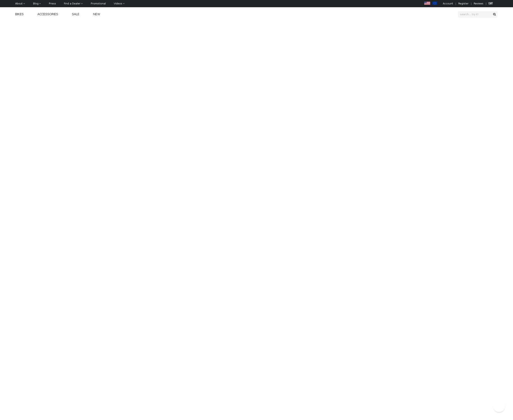Click the Blog dropdown arrow
Image resolution: width=513 pixels, height=420 pixels.
[x=40, y=3]
